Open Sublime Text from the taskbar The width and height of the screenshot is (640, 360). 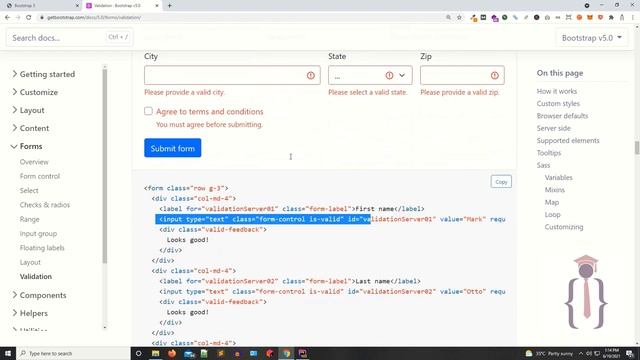tap(221, 353)
